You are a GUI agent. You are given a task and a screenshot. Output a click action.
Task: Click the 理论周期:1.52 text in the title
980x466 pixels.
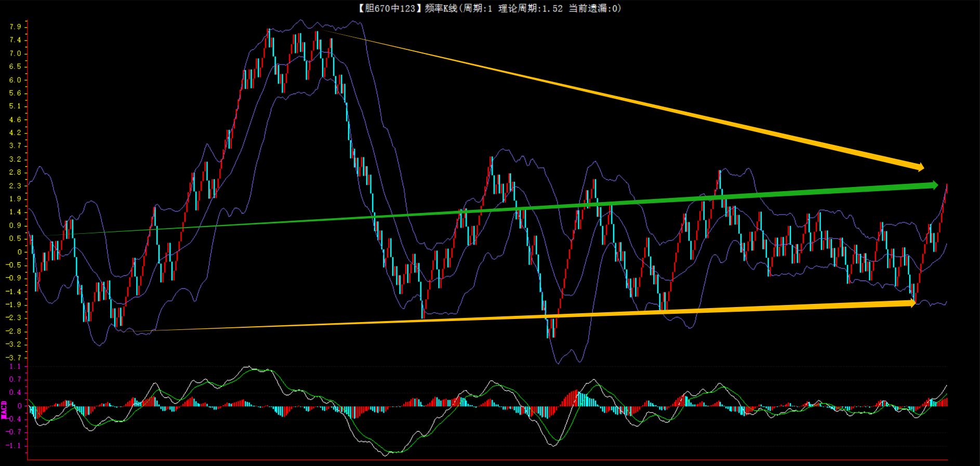click(x=530, y=8)
